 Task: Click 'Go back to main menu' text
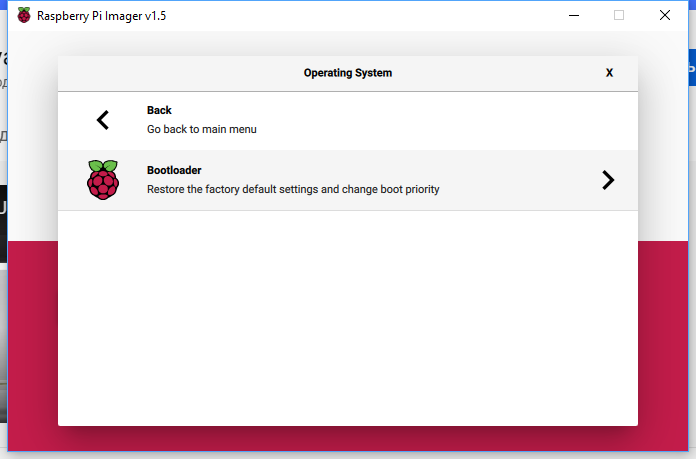[x=202, y=129]
